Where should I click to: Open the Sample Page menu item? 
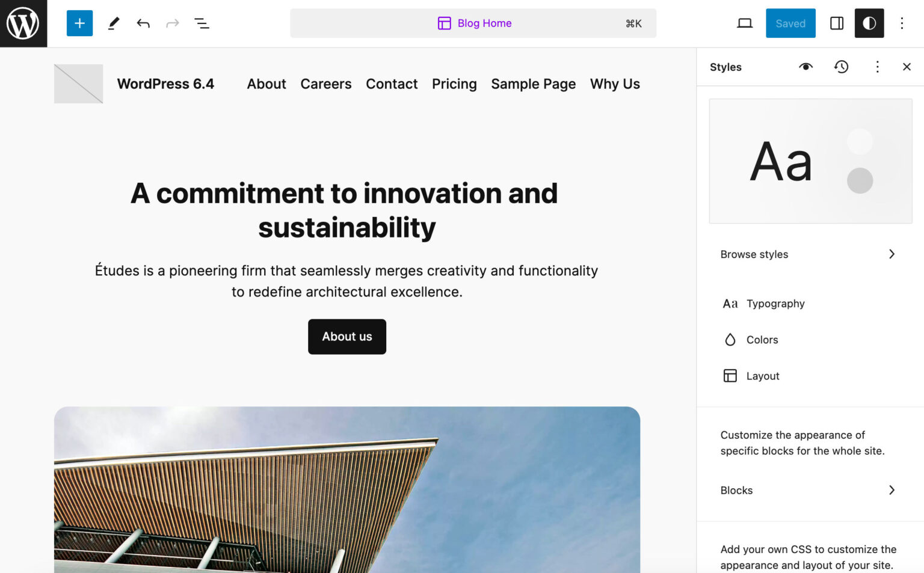533,84
